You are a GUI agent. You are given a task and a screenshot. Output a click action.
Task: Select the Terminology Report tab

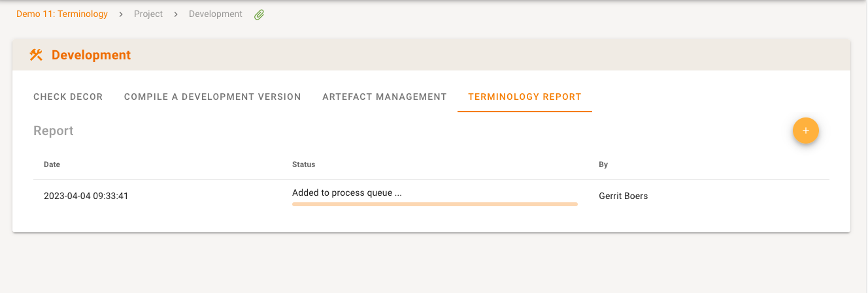pos(524,97)
